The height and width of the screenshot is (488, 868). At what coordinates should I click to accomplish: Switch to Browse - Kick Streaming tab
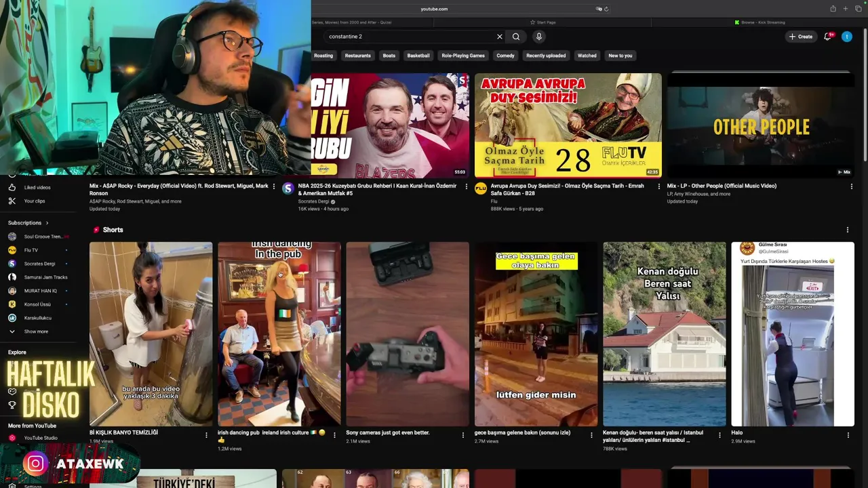pos(759,22)
